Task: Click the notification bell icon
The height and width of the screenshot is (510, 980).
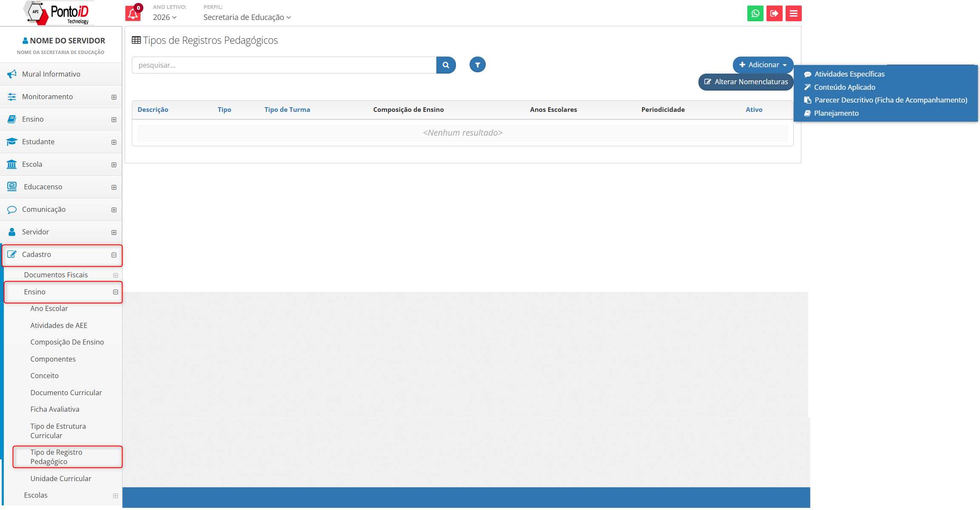Action: (133, 14)
